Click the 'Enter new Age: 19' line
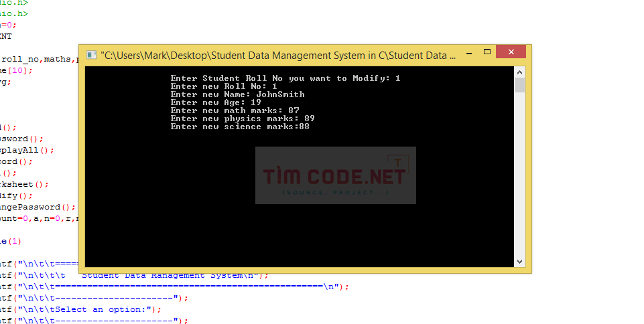The height and width of the screenshot is (324, 644). click(x=216, y=102)
